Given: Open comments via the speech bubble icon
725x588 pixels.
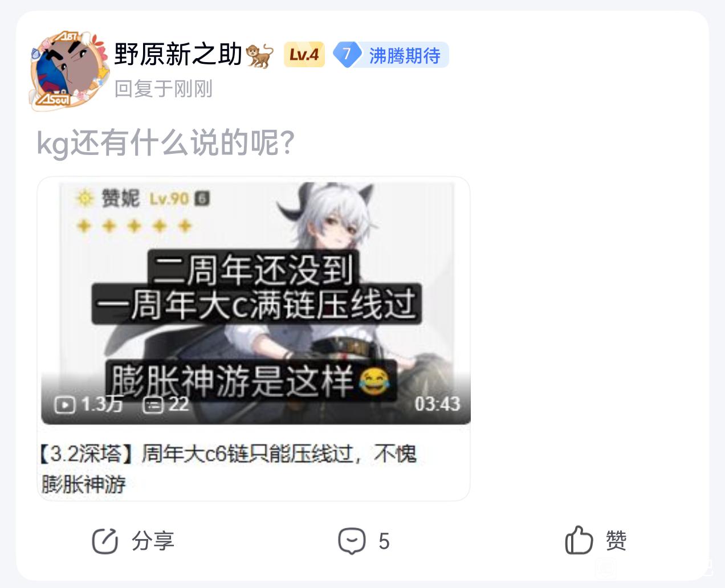Looking at the screenshot, I should click(x=352, y=541).
